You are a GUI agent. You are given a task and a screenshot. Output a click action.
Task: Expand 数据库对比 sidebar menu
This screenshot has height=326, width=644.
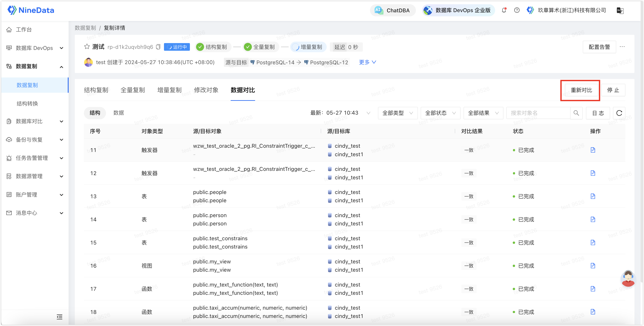34,121
